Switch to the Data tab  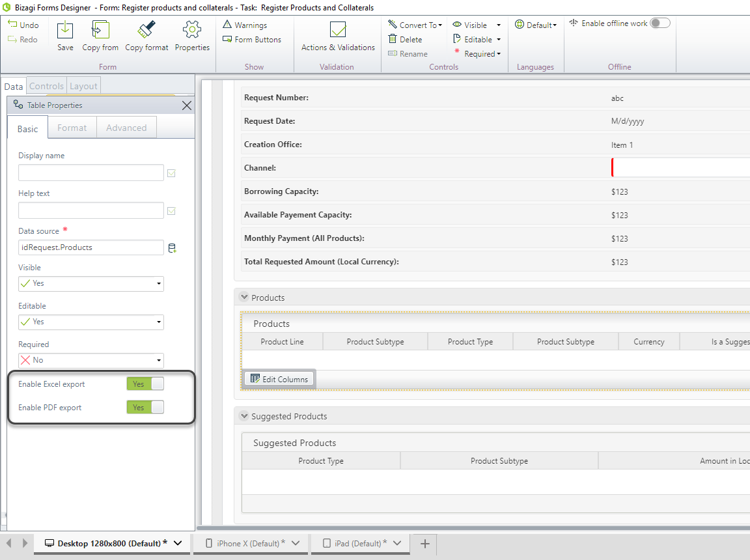[14, 86]
